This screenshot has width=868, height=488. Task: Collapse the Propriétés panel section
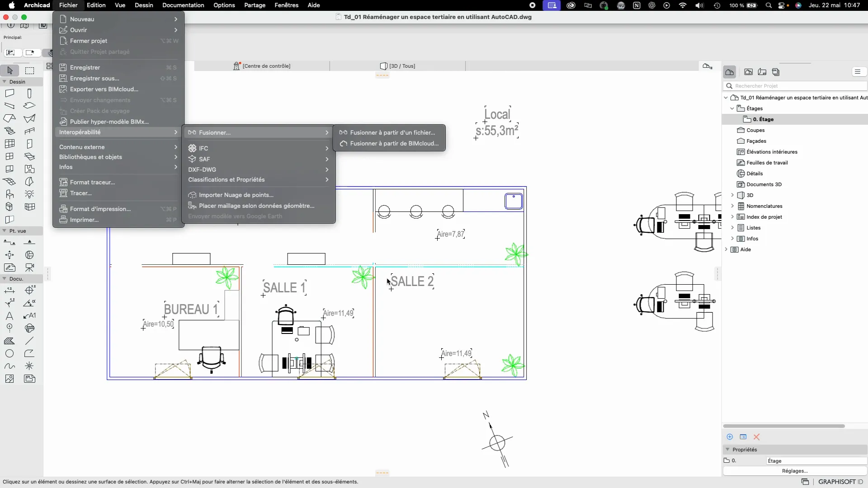pyautogui.click(x=727, y=450)
